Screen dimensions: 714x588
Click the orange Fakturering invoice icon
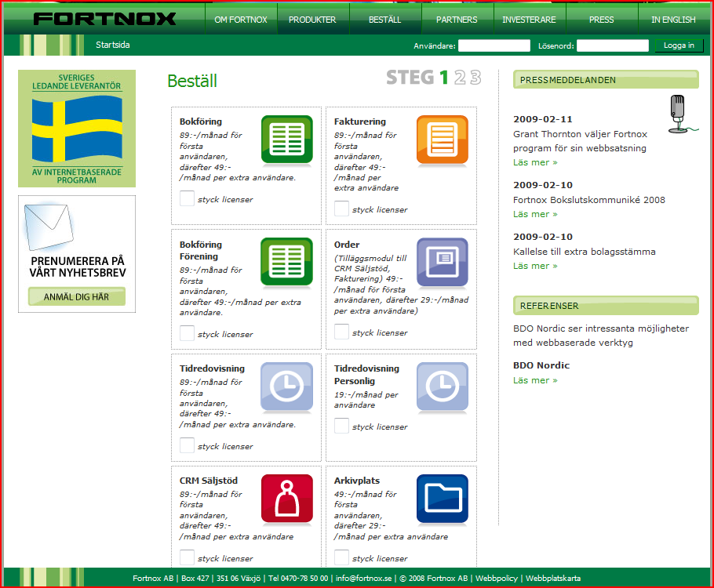(x=443, y=140)
